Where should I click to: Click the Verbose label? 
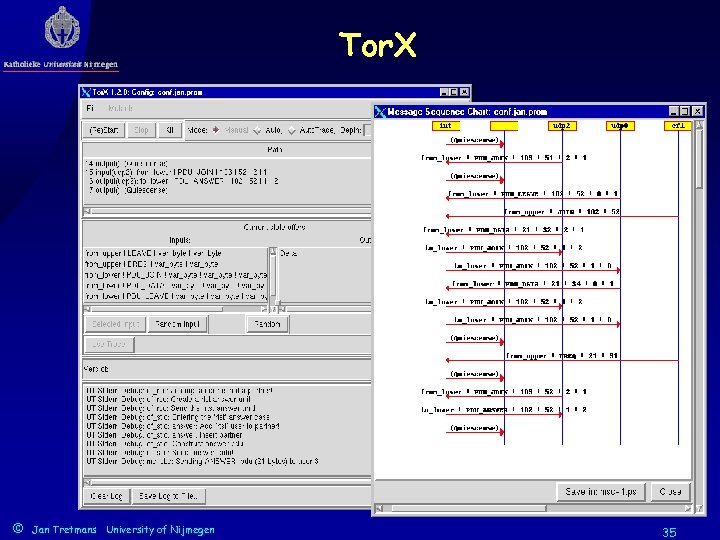(96, 369)
